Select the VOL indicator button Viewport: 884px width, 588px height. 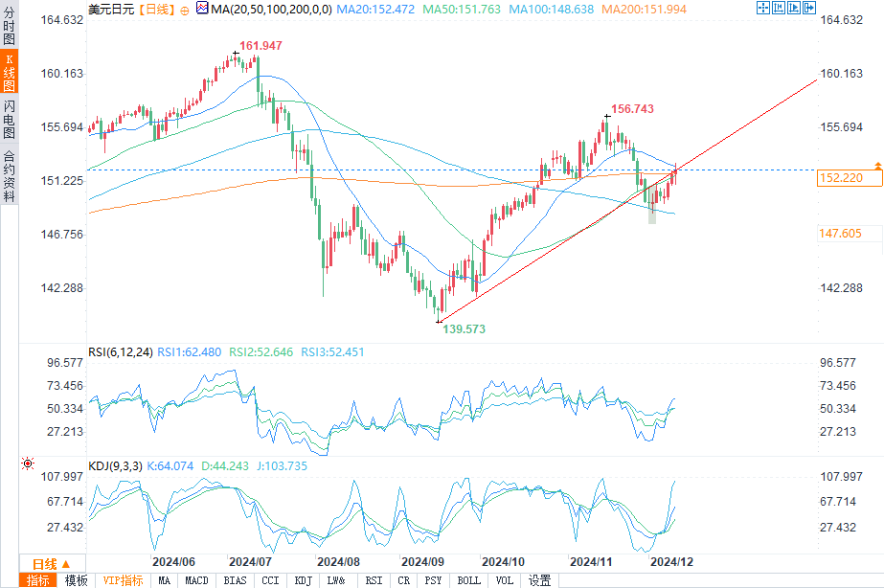[505, 580]
